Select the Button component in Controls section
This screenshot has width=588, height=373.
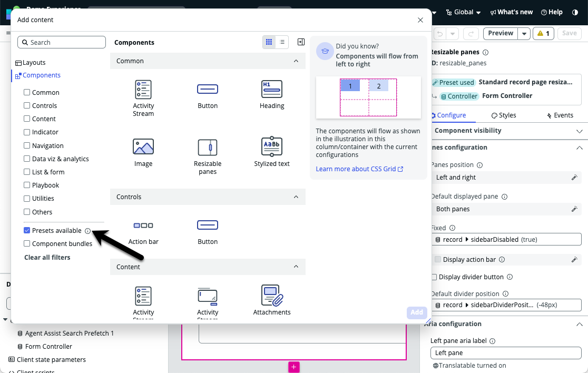click(208, 231)
